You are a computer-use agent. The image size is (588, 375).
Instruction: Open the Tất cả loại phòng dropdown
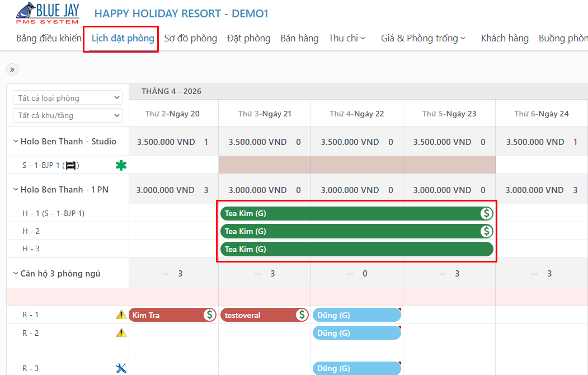click(68, 97)
